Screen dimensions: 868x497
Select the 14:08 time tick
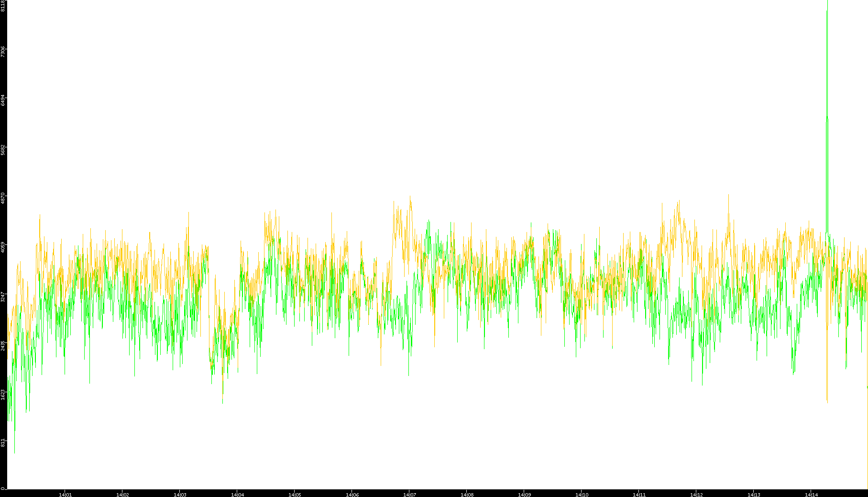pyautogui.click(x=467, y=494)
